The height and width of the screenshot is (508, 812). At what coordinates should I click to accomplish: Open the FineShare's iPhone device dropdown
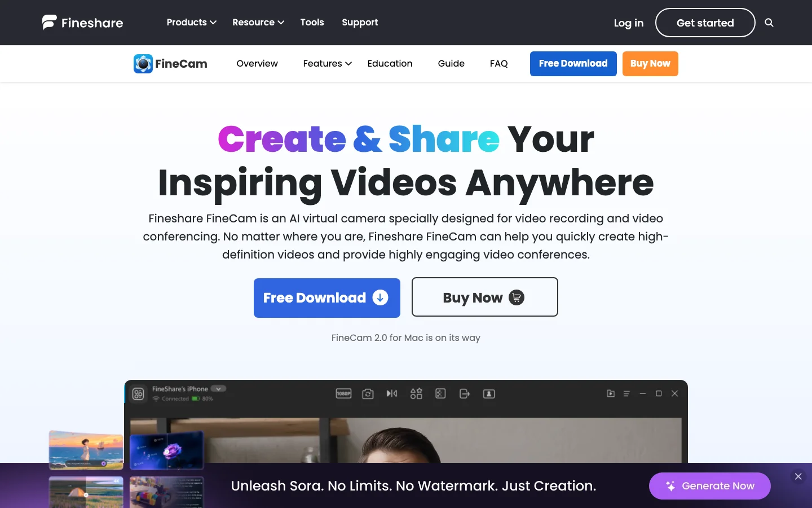pos(218,389)
